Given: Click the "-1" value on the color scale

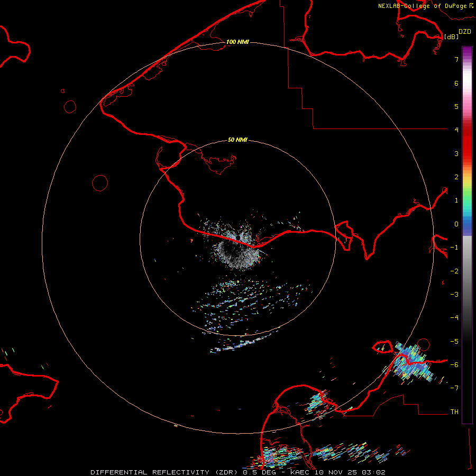Looking at the screenshot, I should pyautogui.click(x=454, y=248).
